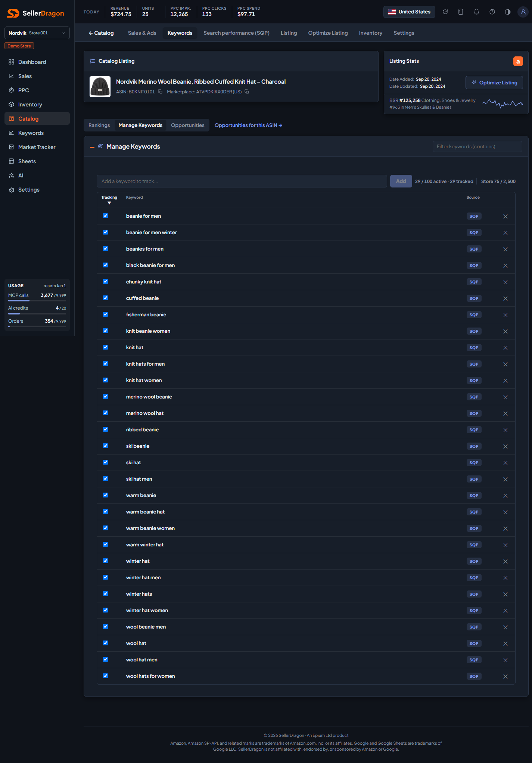
Task: Uncheck tracking for 'warm winter hat'
Action: click(106, 545)
